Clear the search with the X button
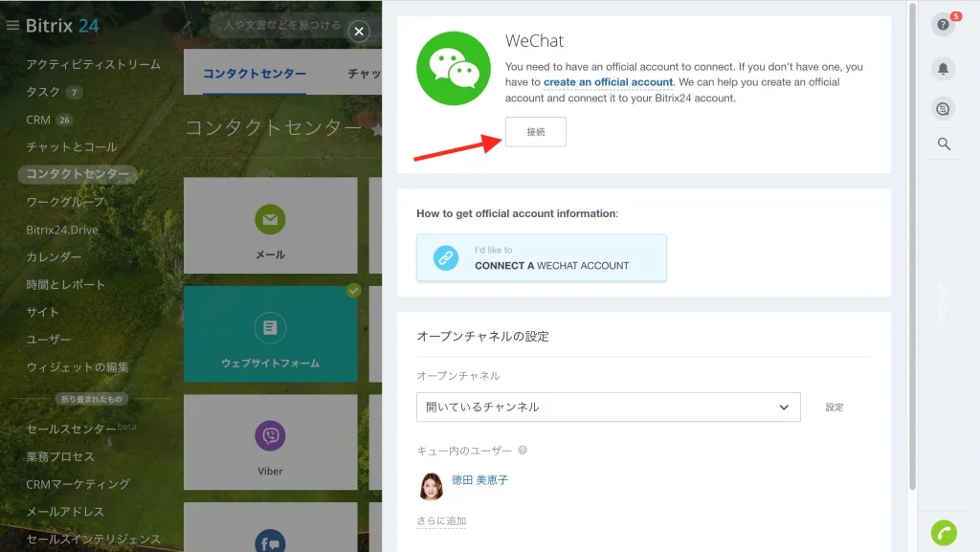 tap(359, 32)
